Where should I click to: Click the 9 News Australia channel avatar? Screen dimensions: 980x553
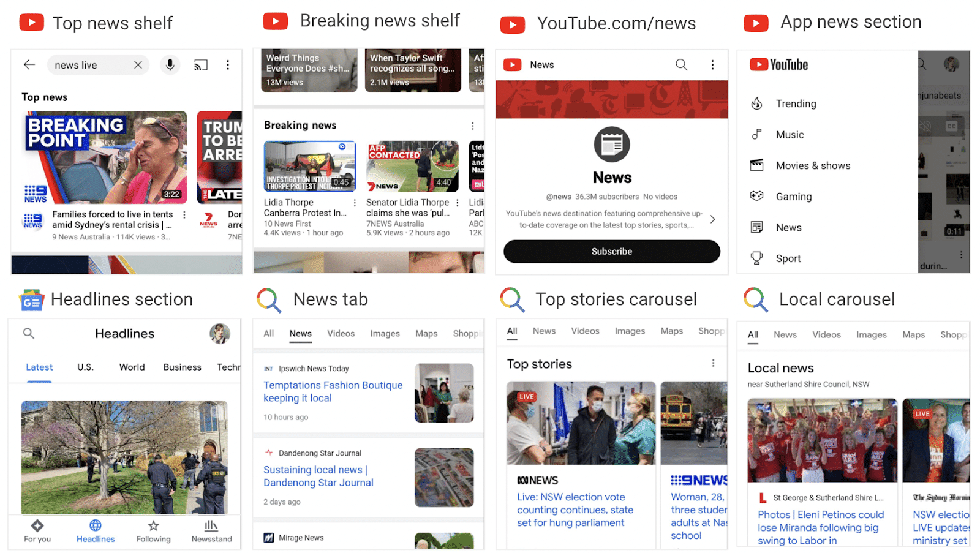[33, 220]
